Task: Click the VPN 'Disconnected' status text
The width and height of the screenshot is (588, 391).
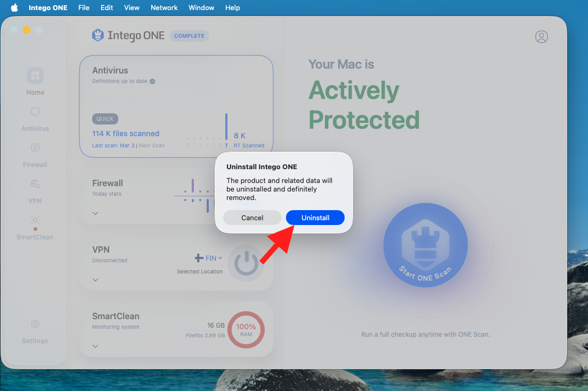Action: coord(110,260)
